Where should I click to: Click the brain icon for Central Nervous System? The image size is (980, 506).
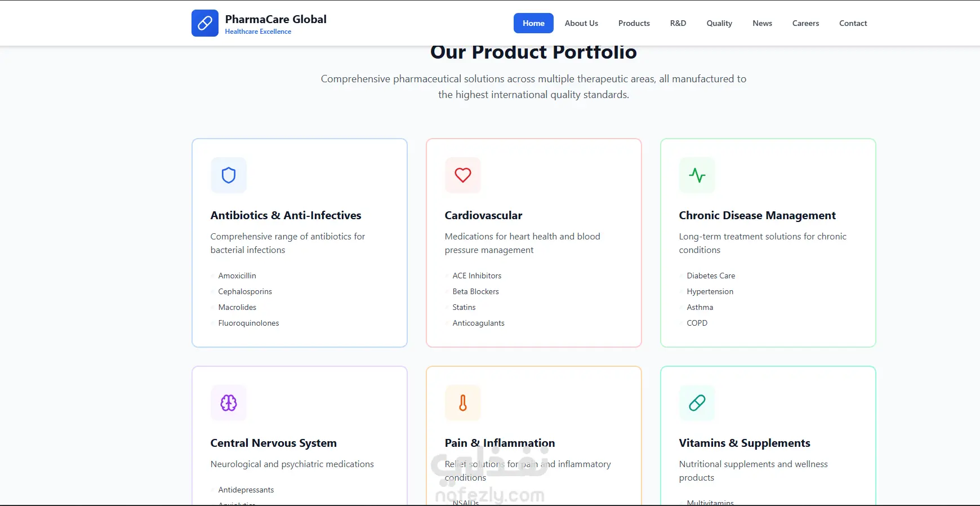pos(229,403)
